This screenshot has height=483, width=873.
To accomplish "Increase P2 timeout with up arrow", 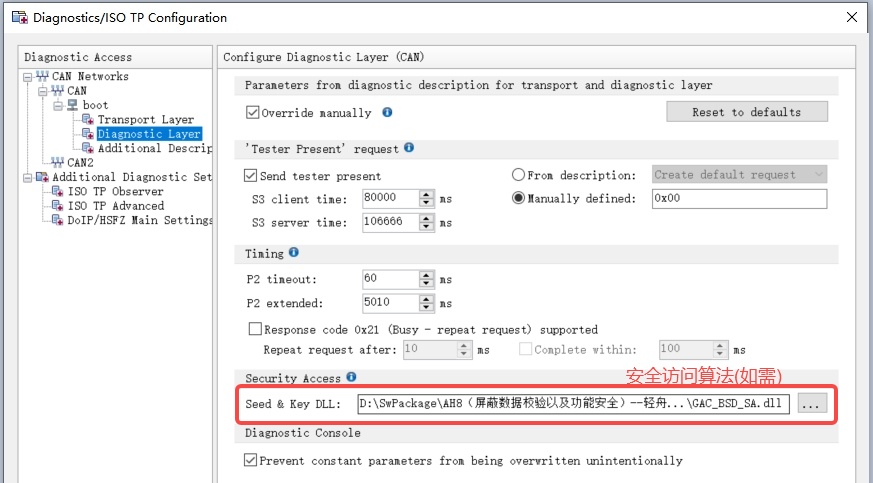I will point(426,275).
